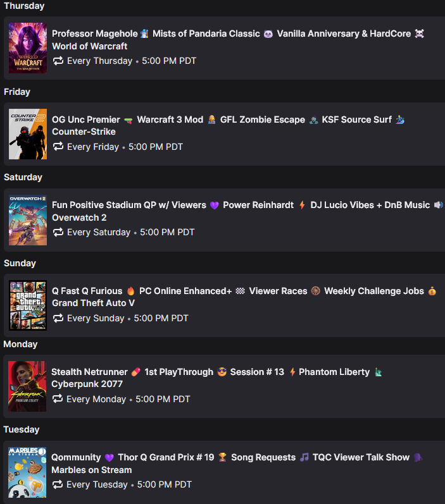Click the Every Thursday 5:00 PM PDT text
445x504 pixels.
point(131,61)
